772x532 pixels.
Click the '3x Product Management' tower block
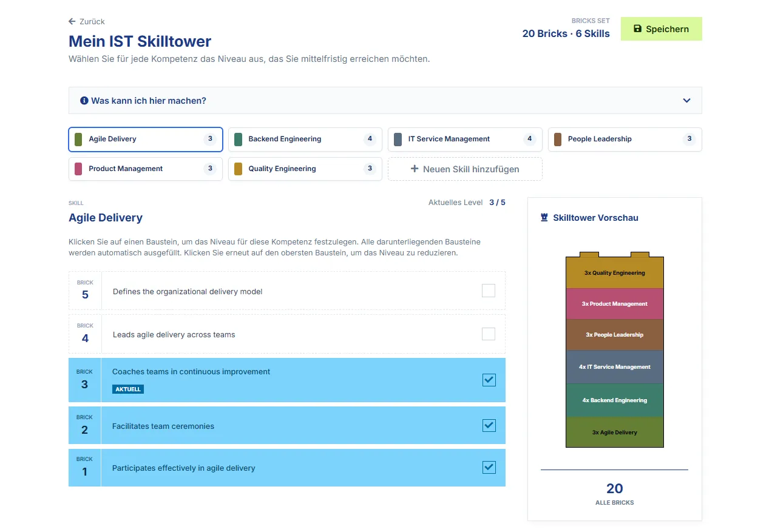[x=615, y=304]
